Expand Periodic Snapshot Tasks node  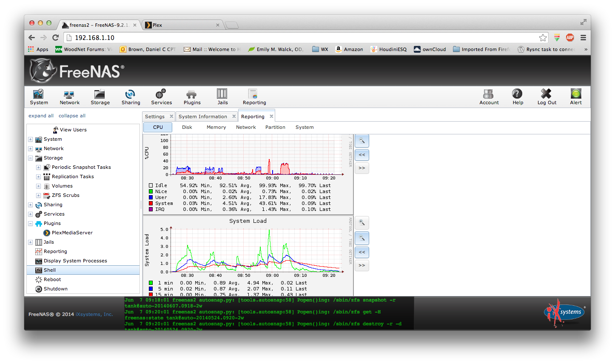[38, 168]
